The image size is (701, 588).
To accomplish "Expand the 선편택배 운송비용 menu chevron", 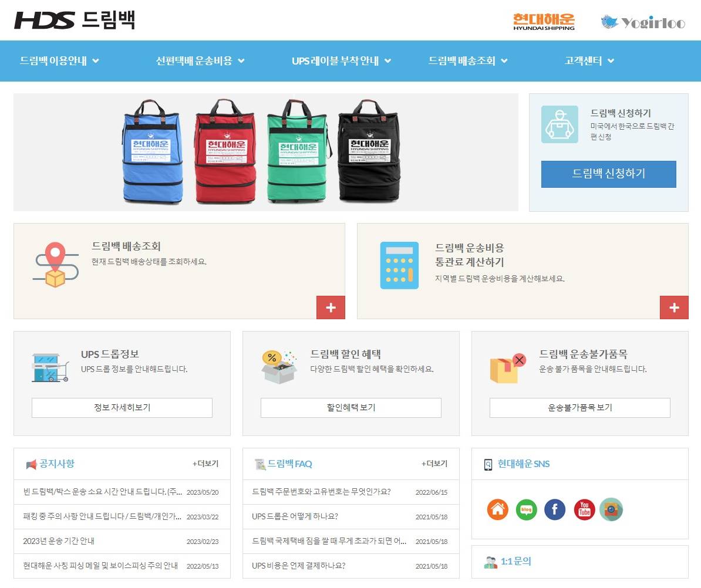I will (241, 61).
